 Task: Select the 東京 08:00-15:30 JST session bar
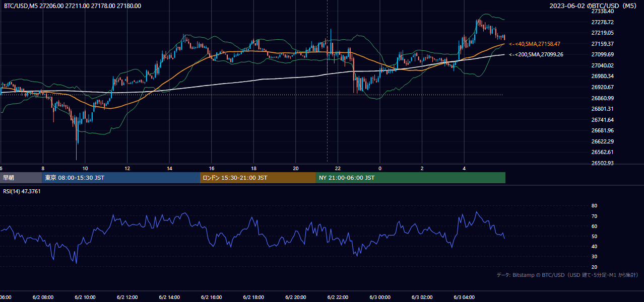[121, 178]
